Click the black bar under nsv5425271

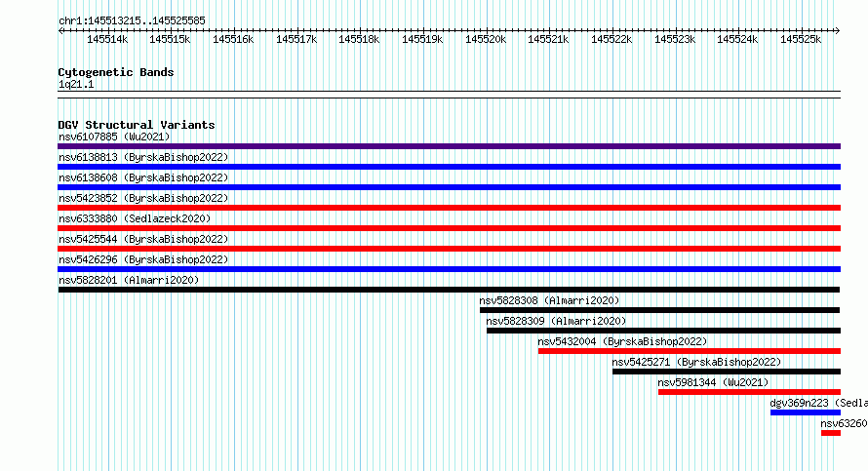[x=727, y=372]
